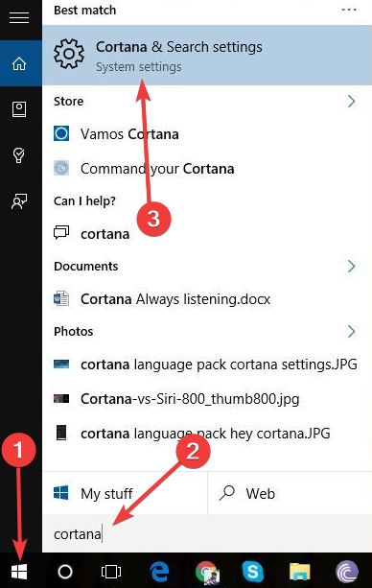Open the Feedback icon in sidebar
The image size is (372, 588).
(x=19, y=201)
